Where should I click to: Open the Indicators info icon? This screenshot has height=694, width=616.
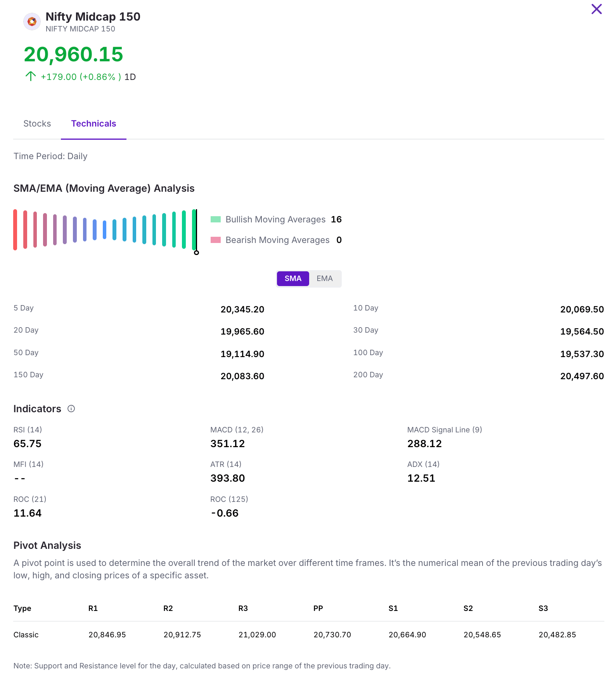tap(71, 408)
